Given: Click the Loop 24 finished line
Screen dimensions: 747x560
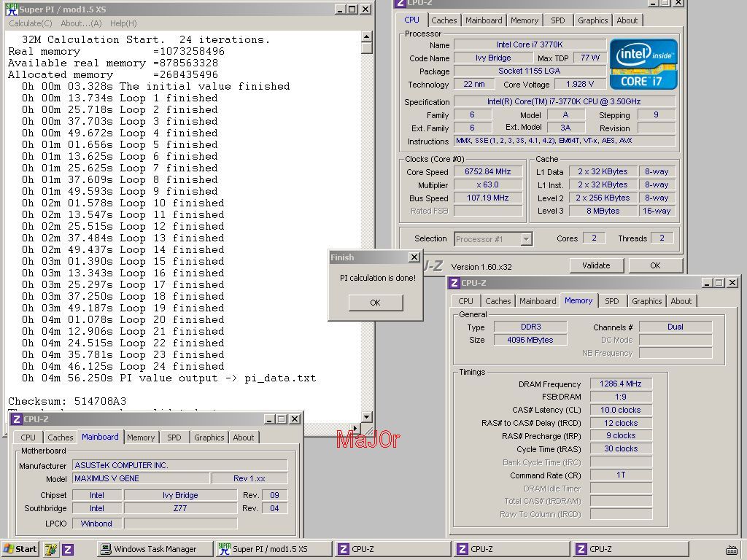Looking at the screenshot, I should [123, 367].
